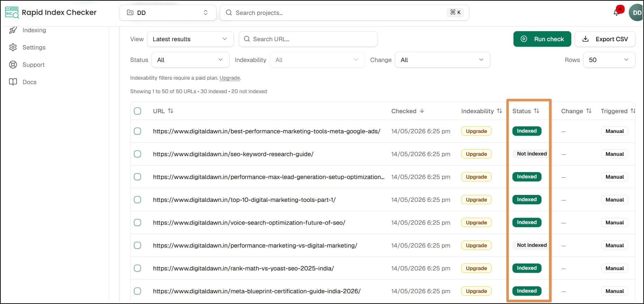Viewport: 644px width, 304px height.
Task: Select the best-performance-marketing-tools row checkbox
Action: 137,131
